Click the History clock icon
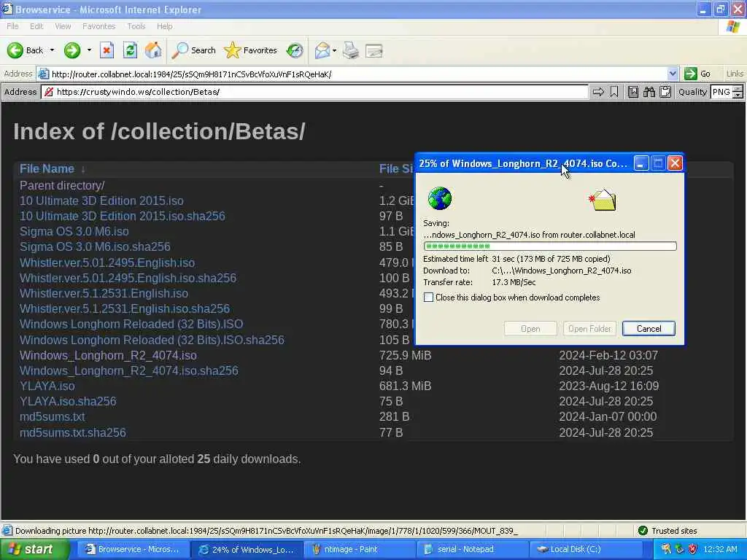747x560 pixels. click(295, 50)
